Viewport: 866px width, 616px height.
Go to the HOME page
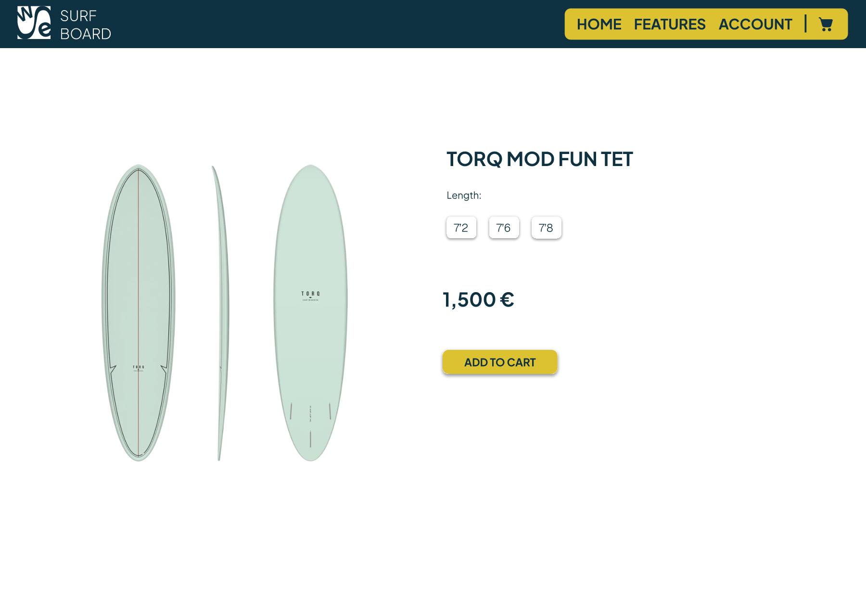point(599,24)
